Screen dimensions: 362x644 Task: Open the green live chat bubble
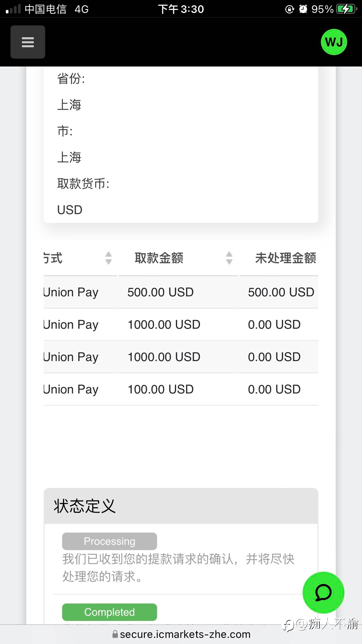(x=323, y=592)
